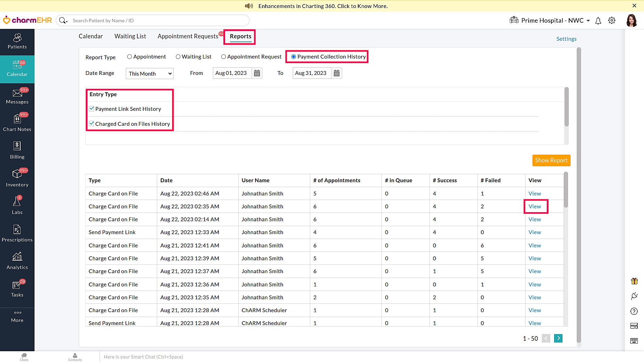Open keyboard shortcuts from the right edge panel
644x362 pixels.
pyautogui.click(x=634, y=341)
